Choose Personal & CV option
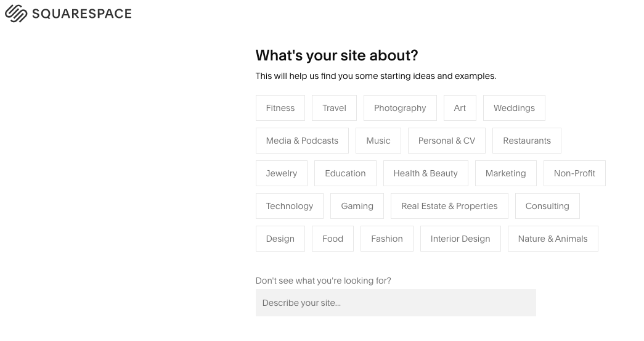The width and height of the screenshot is (644, 341). tap(446, 141)
